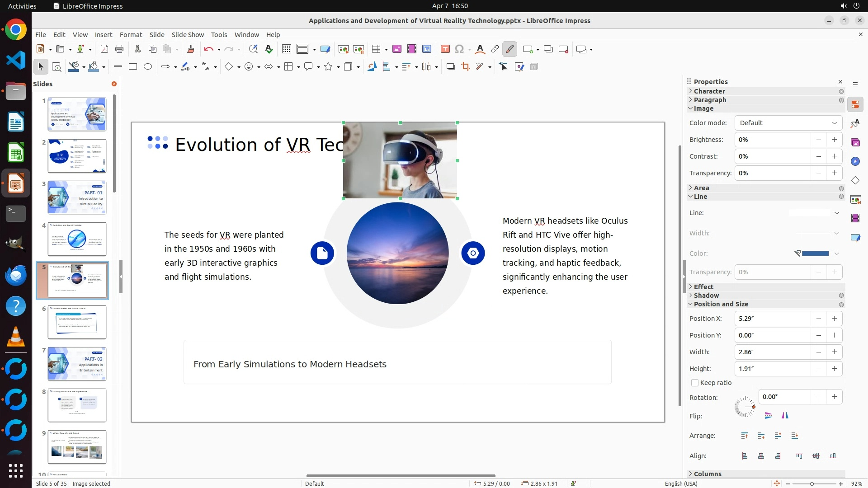The width and height of the screenshot is (868, 488).
Task: Expand the Character section
Action: (709, 91)
